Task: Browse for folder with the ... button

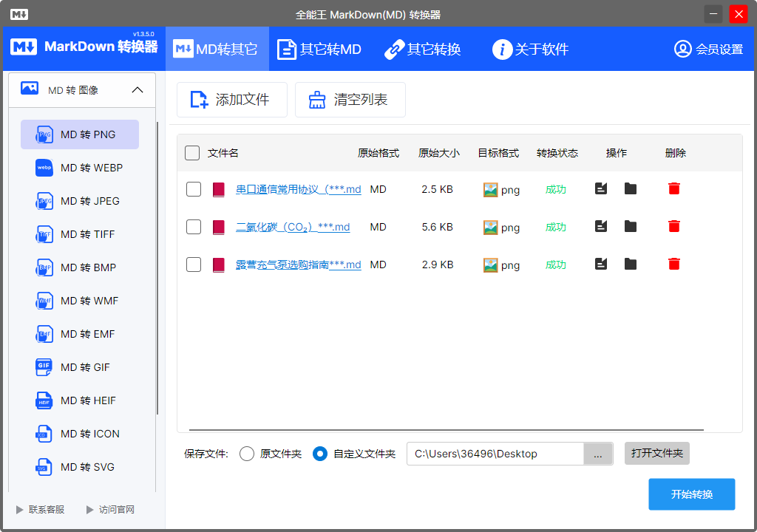Action: 598,454
